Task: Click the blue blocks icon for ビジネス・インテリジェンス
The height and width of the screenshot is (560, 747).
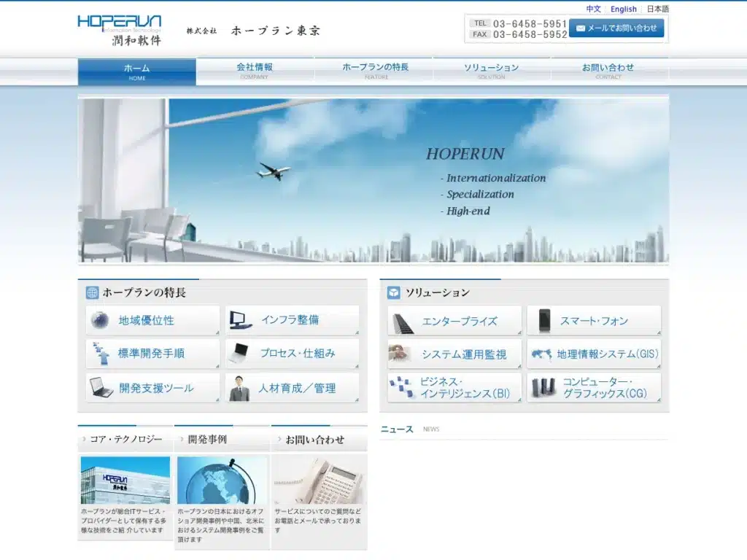Action: pyautogui.click(x=401, y=386)
